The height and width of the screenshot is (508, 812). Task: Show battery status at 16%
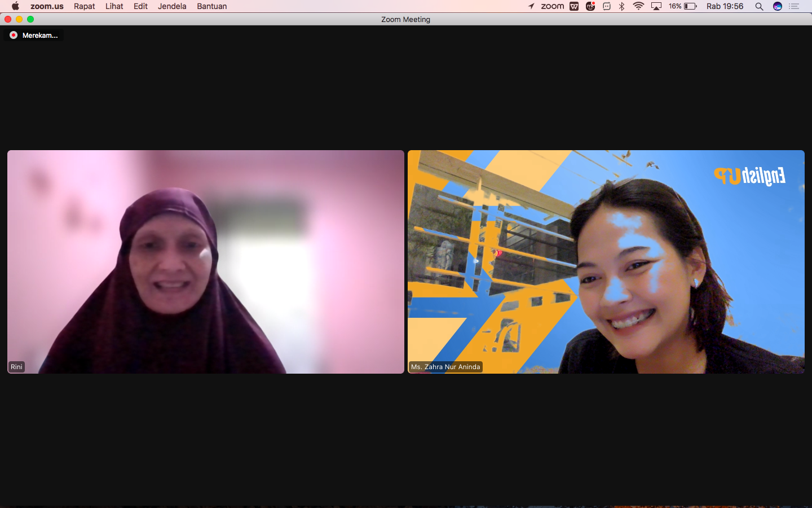pos(683,6)
